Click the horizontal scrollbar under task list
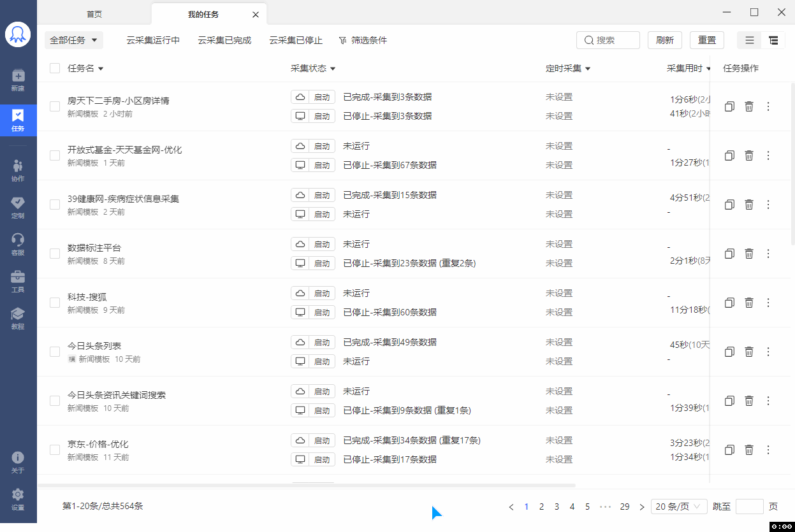The width and height of the screenshot is (795, 532). pyautogui.click(x=307, y=485)
